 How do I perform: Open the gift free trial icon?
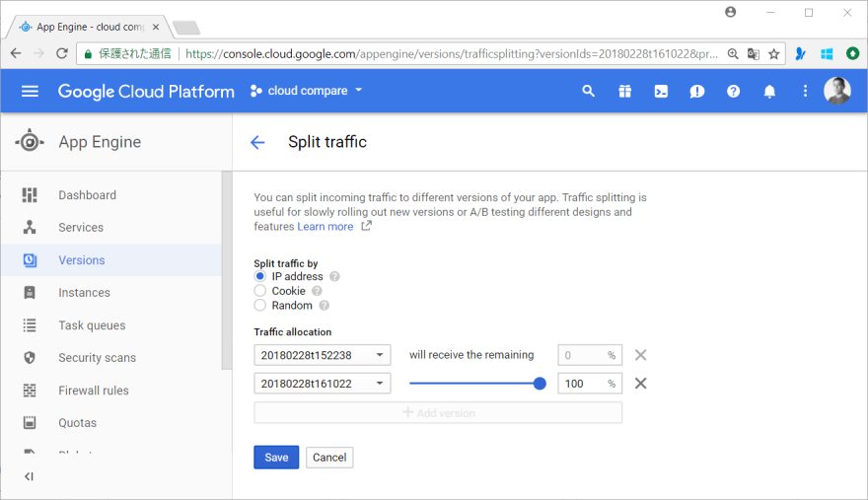point(625,92)
